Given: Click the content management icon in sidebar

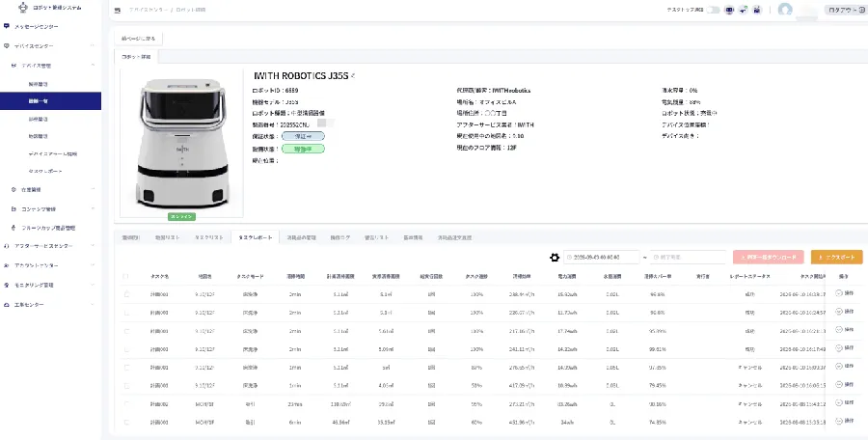Looking at the screenshot, I should pyautogui.click(x=14, y=209).
